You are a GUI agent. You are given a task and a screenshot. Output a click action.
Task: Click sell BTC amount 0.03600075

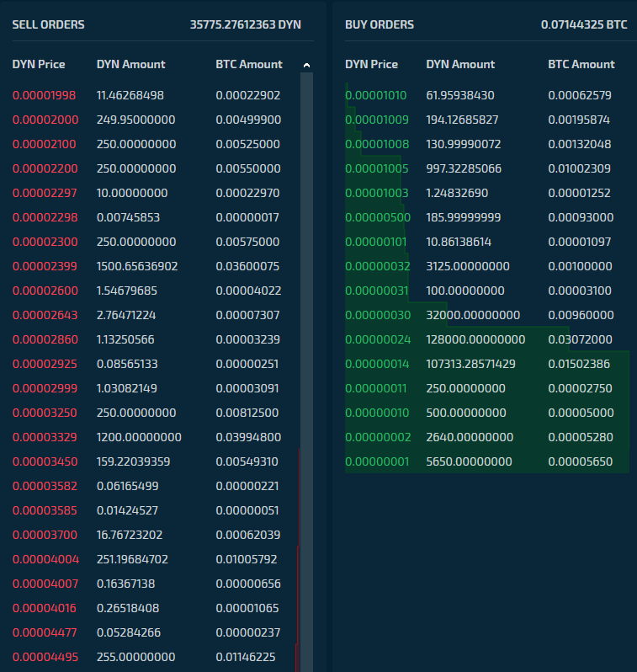point(247,266)
